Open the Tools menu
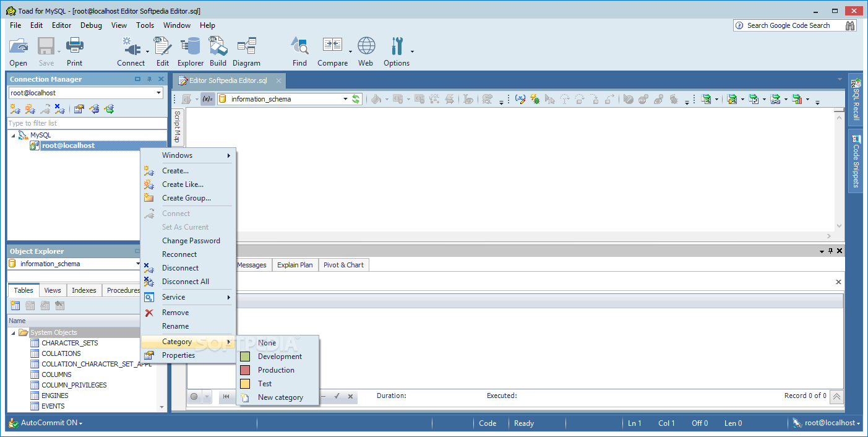Screen dimensions: 868x437 pyautogui.click(x=145, y=25)
